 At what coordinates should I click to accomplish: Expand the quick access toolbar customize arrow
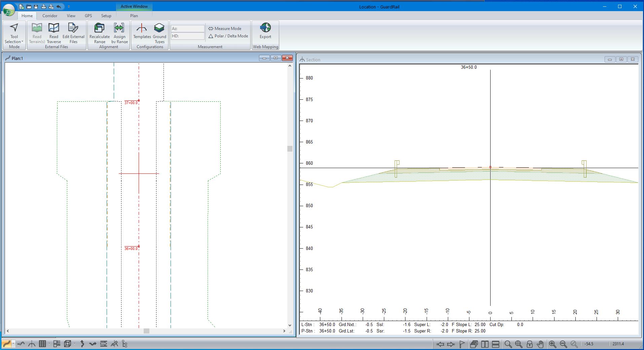(69, 6)
